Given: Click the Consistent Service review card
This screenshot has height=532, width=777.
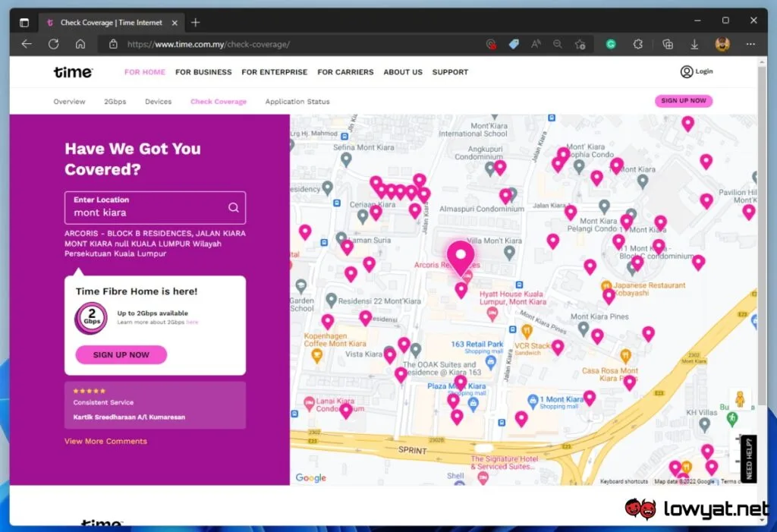Looking at the screenshot, I should [x=155, y=405].
